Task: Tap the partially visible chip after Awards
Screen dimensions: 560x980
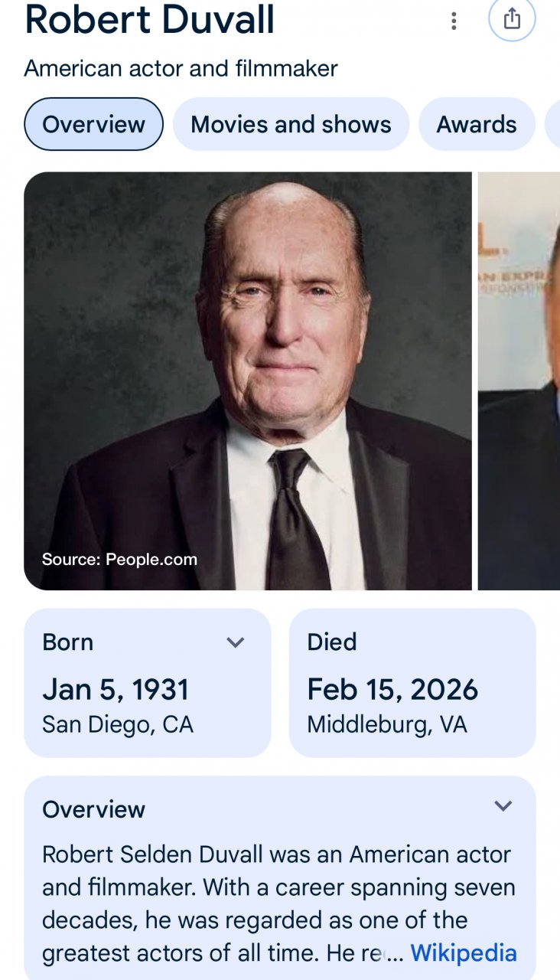Action: pos(553,124)
